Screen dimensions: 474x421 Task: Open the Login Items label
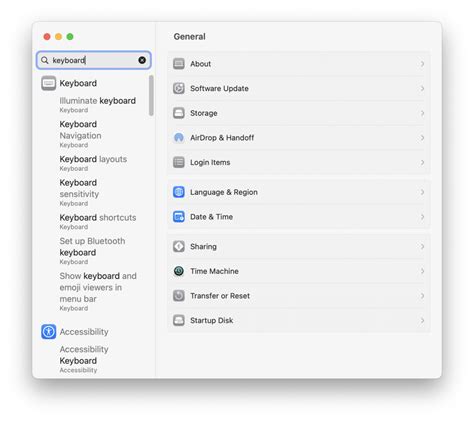point(210,162)
